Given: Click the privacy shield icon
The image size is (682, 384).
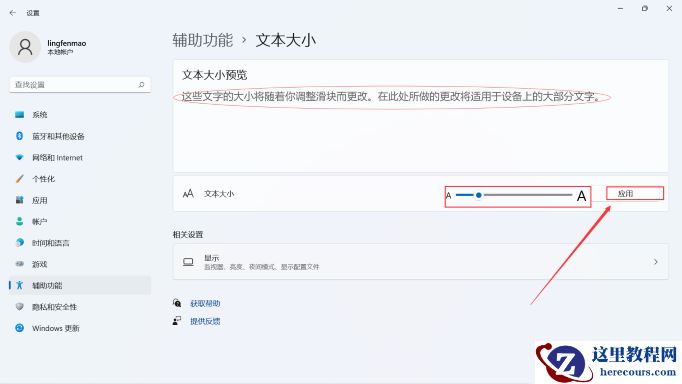Looking at the screenshot, I should click(20, 307).
